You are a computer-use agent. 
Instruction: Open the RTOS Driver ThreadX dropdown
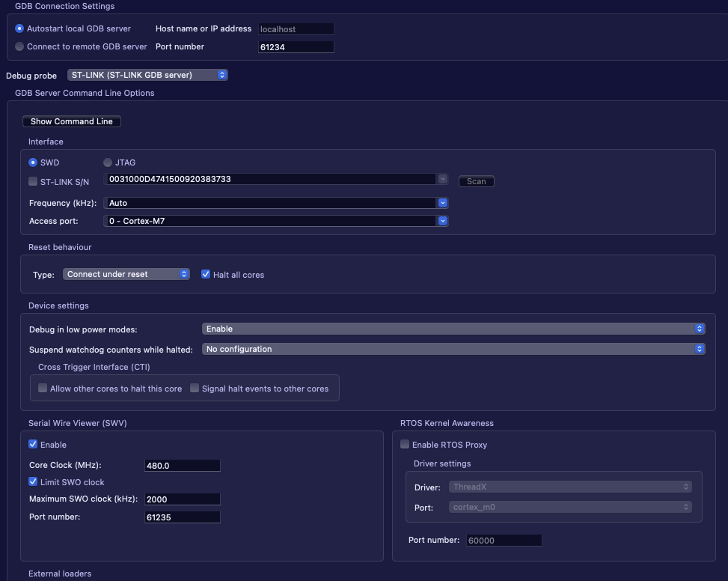570,487
